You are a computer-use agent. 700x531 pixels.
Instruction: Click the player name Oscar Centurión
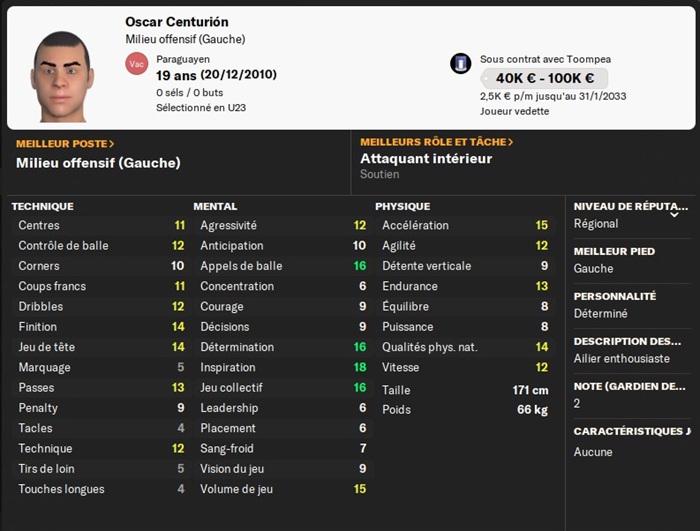pos(176,22)
